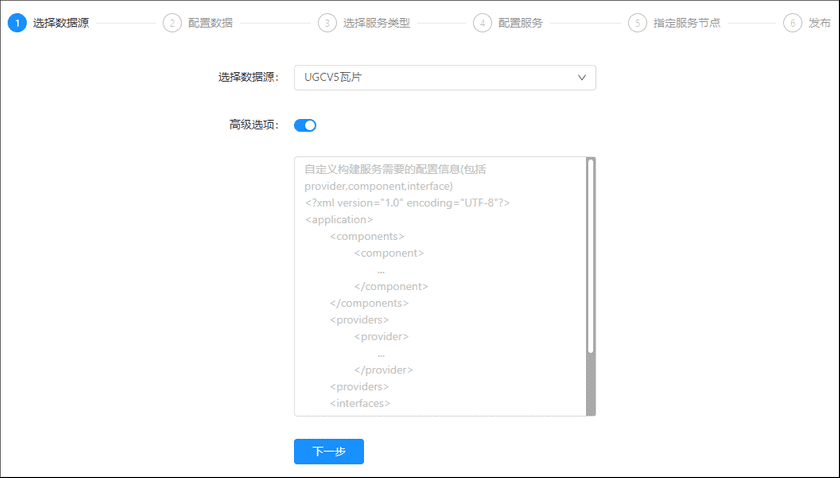Click the step 3 circle icon
Image resolution: width=840 pixels, height=478 pixels.
[x=327, y=23]
